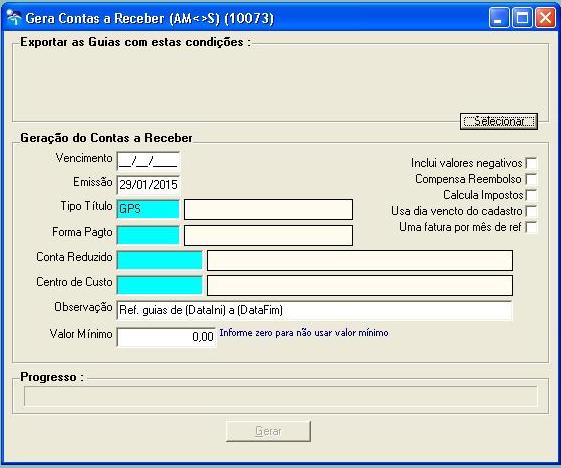
Task: Enable Usa dia vencto do cadastro
Action: [x=531, y=211]
